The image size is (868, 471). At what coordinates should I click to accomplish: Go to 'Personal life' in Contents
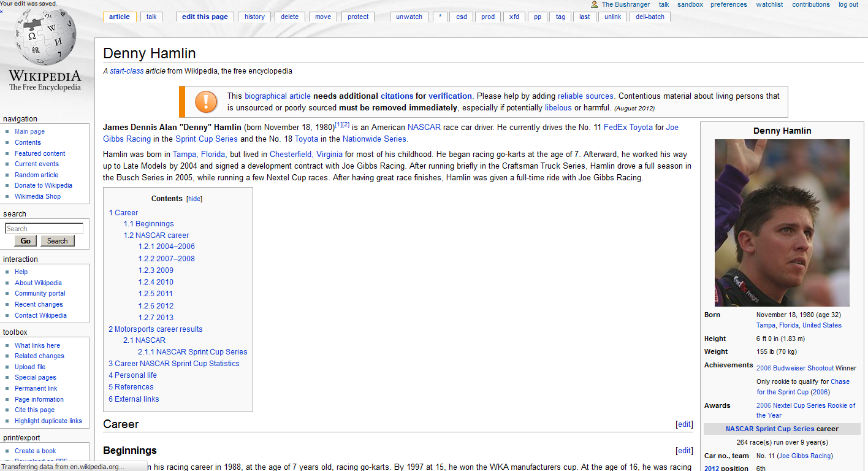click(x=132, y=375)
